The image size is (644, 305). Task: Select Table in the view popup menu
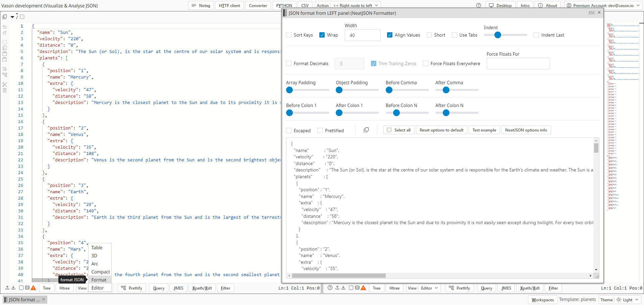[97, 248]
